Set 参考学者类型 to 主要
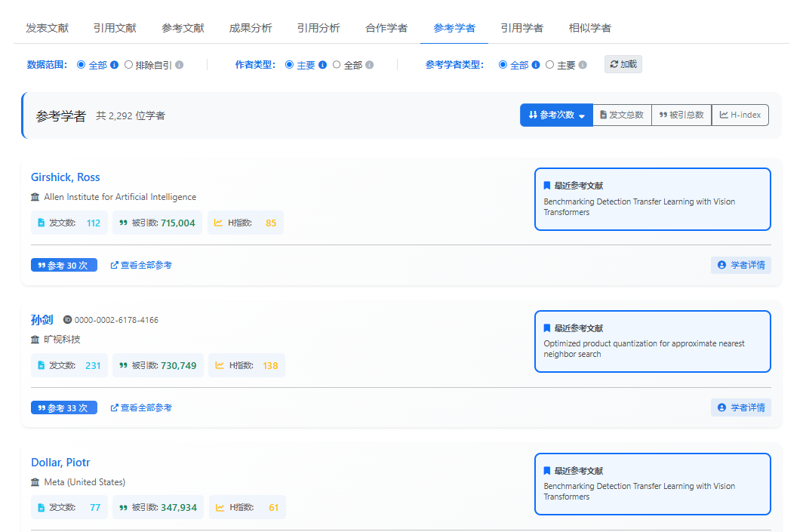The image size is (806, 532). pos(557,65)
